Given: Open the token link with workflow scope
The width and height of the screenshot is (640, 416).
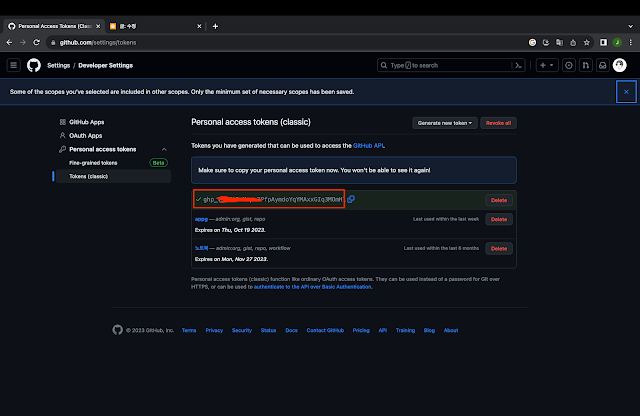Looking at the screenshot, I should coord(201,248).
